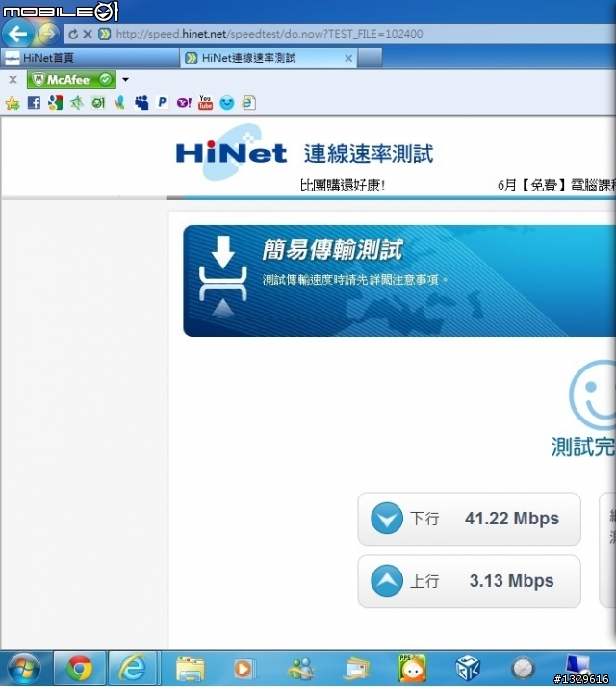Open Windows Live Messenger from taskbar
The image size is (616, 687).
pyautogui.click(x=300, y=669)
